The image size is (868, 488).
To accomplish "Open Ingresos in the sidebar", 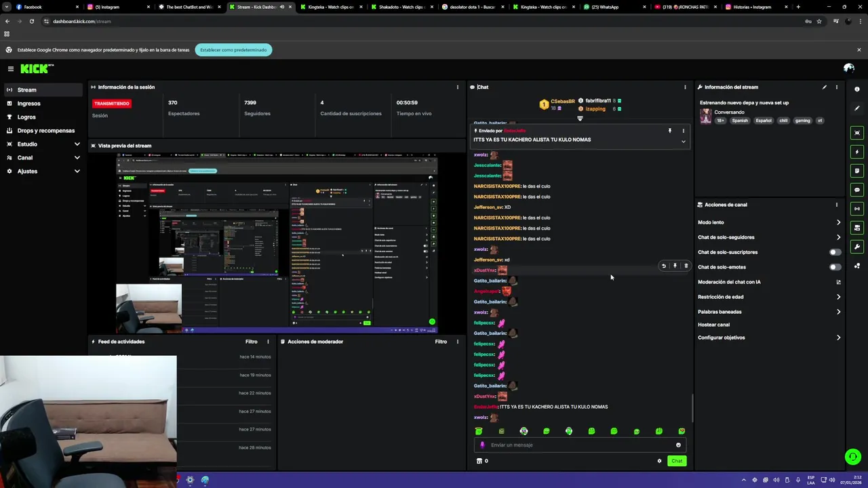I will pos(43,103).
